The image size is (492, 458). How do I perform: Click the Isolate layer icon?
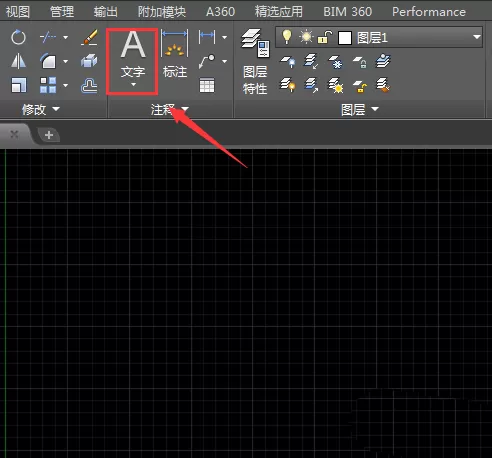tap(311, 61)
